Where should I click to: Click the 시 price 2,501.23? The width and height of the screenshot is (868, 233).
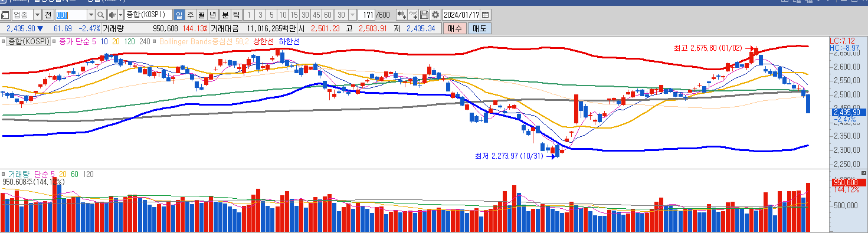point(326,28)
